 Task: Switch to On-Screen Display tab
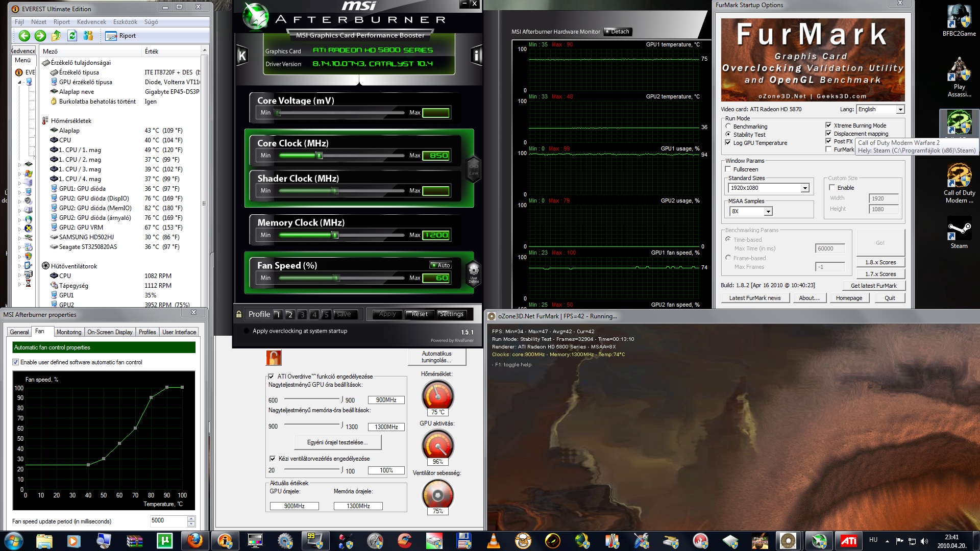point(110,332)
